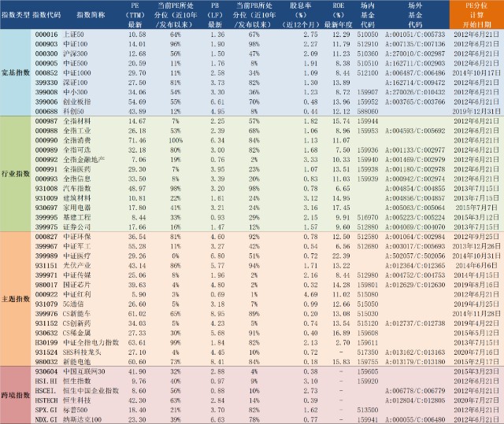Select the 创业板指 row name
The width and height of the screenshot is (504, 424).
(77, 101)
